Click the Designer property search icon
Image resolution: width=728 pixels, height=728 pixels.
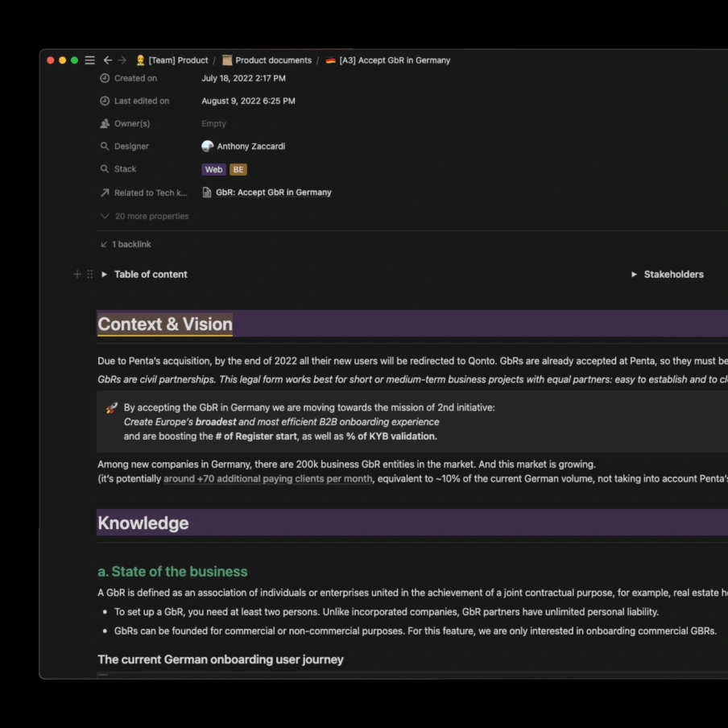[105, 147]
